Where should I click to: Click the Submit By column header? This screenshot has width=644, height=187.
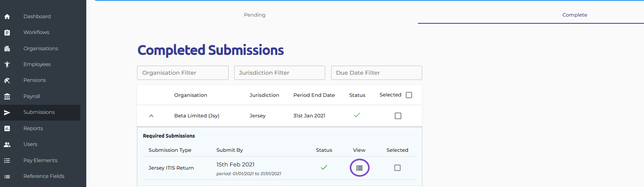point(230,150)
